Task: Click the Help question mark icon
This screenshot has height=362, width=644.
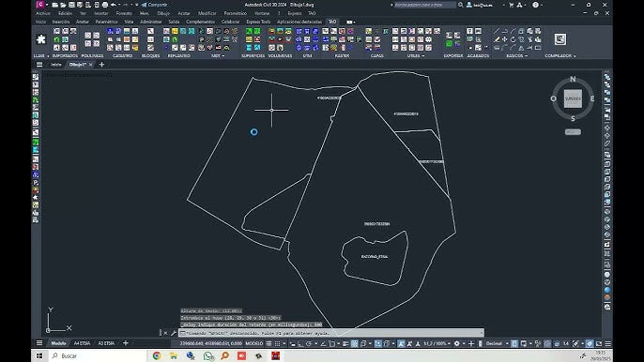Action: tap(535, 5)
